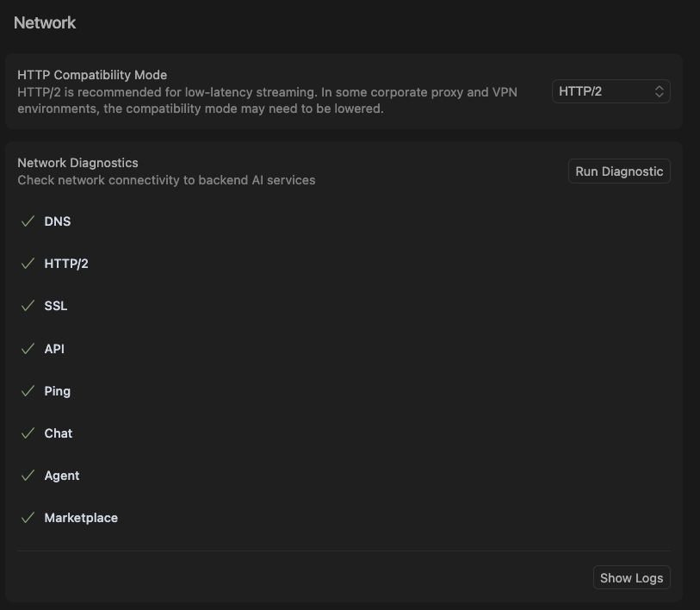Select the SSL diagnostic result label

pos(56,306)
